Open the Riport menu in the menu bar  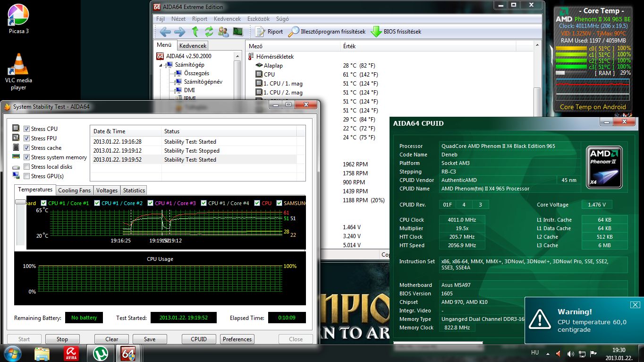(200, 19)
